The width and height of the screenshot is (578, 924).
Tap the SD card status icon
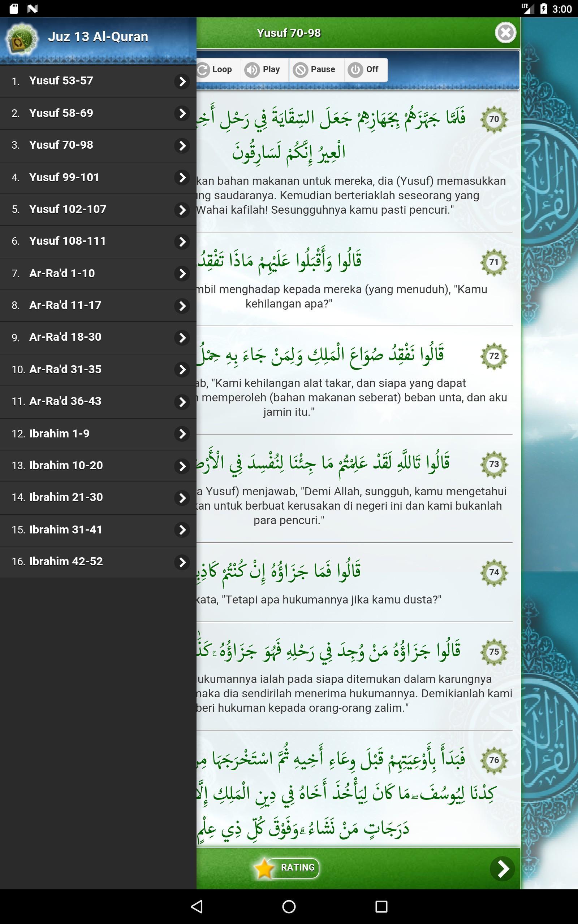click(x=13, y=8)
